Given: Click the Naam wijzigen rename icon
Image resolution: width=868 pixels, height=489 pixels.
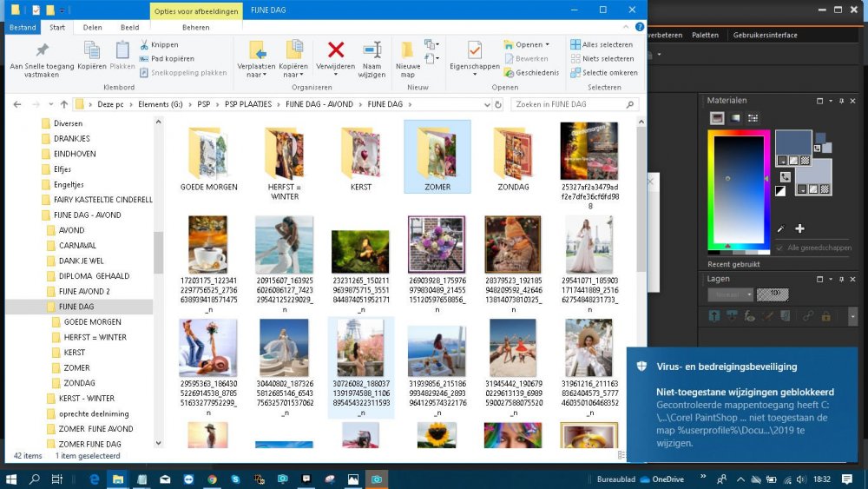Looking at the screenshot, I should [x=372, y=51].
